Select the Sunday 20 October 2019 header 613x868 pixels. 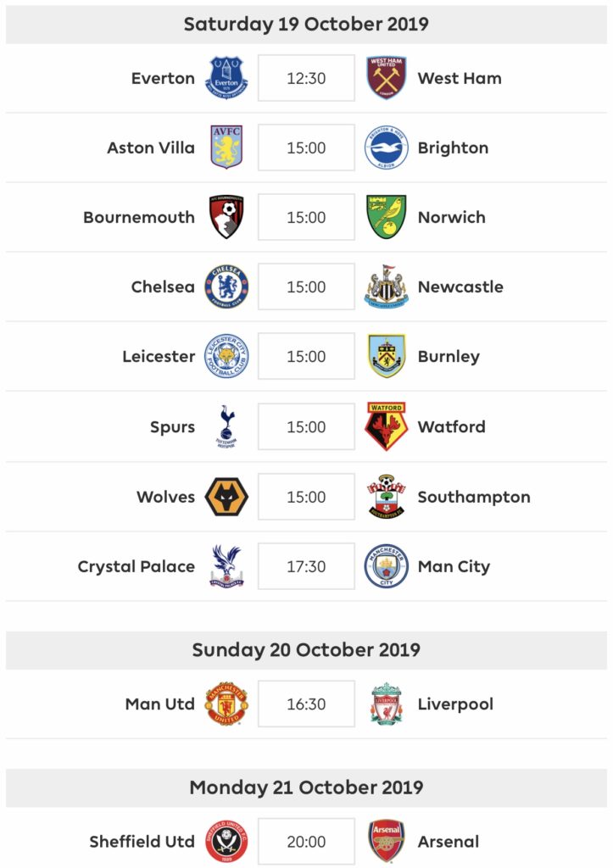(306, 650)
